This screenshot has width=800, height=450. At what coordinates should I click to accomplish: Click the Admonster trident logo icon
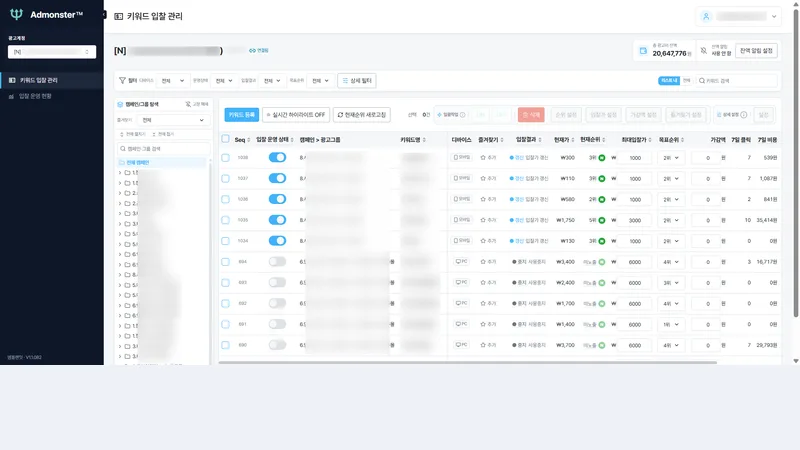[16, 14]
